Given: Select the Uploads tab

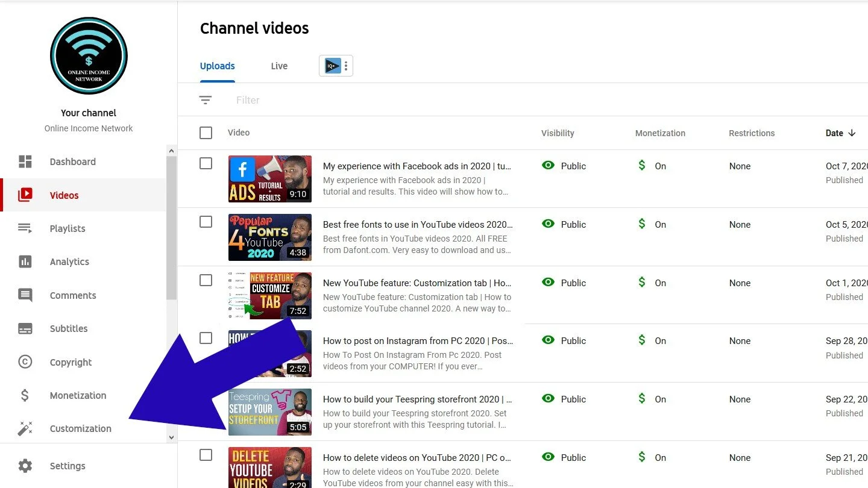Looking at the screenshot, I should 218,66.
